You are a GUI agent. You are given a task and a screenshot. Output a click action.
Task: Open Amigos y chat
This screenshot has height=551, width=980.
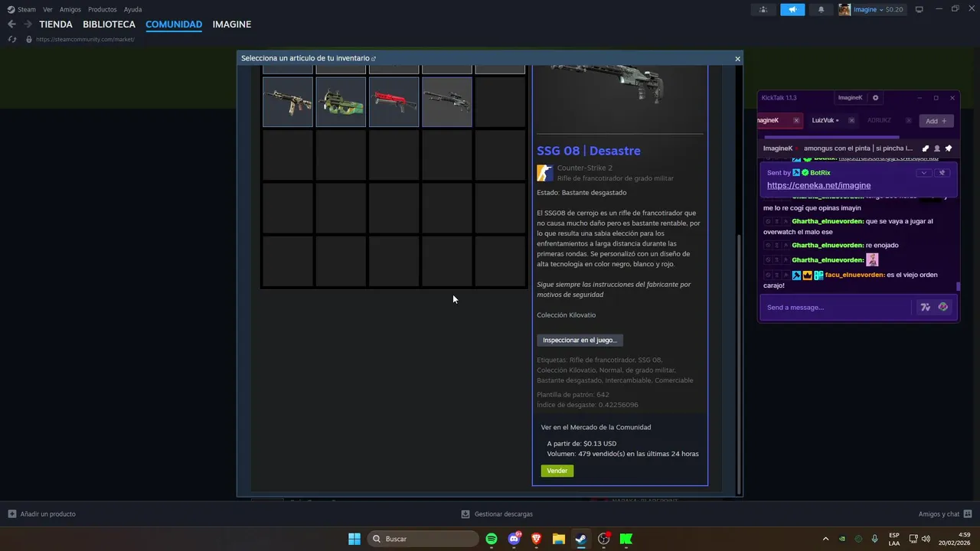pyautogui.click(x=946, y=514)
